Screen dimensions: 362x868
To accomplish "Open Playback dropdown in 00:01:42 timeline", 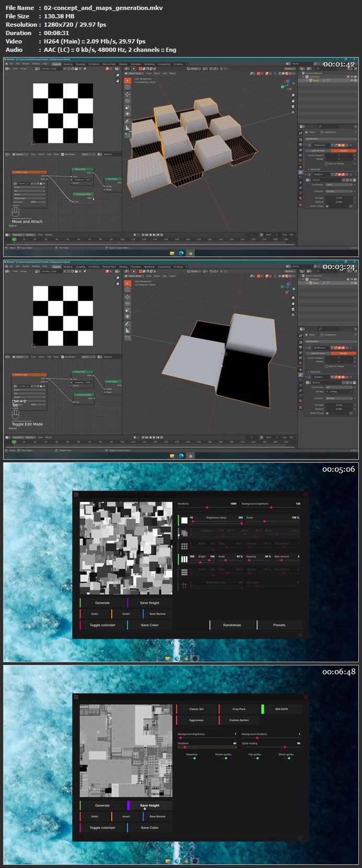I will coord(18,235).
